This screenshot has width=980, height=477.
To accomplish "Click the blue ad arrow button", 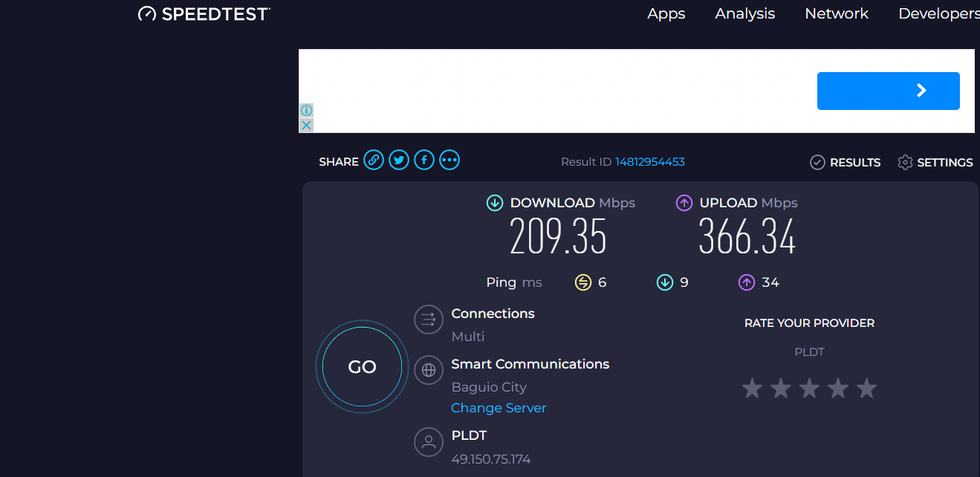I will pyautogui.click(x=888, y=91).
